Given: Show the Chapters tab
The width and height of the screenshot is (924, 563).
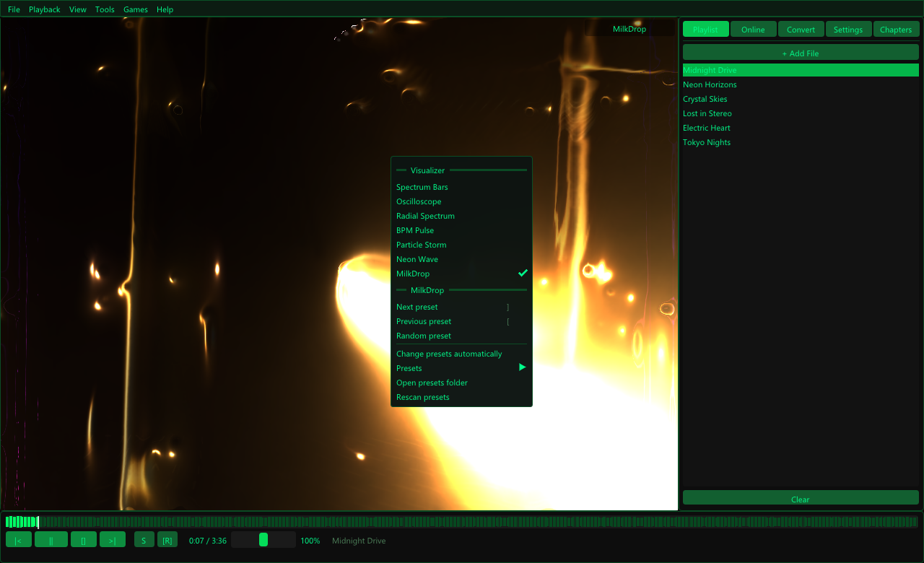Looking at the screenshot, I should 896,30.
